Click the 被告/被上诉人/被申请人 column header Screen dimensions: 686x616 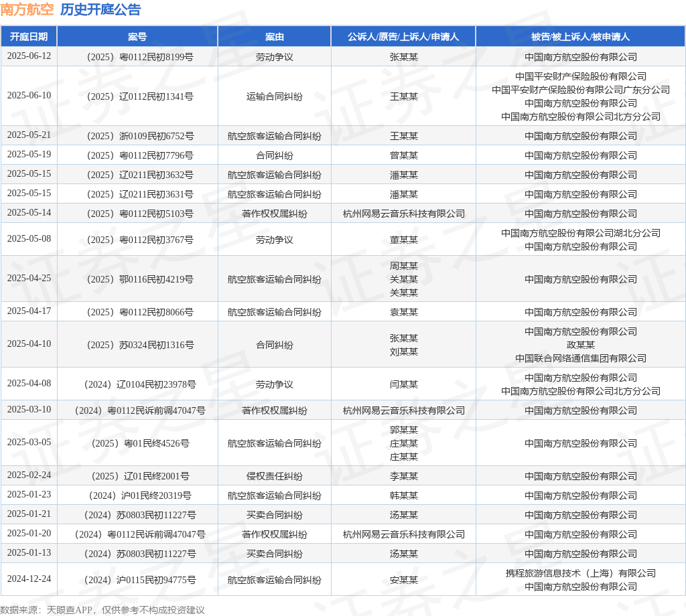point(581,37)
